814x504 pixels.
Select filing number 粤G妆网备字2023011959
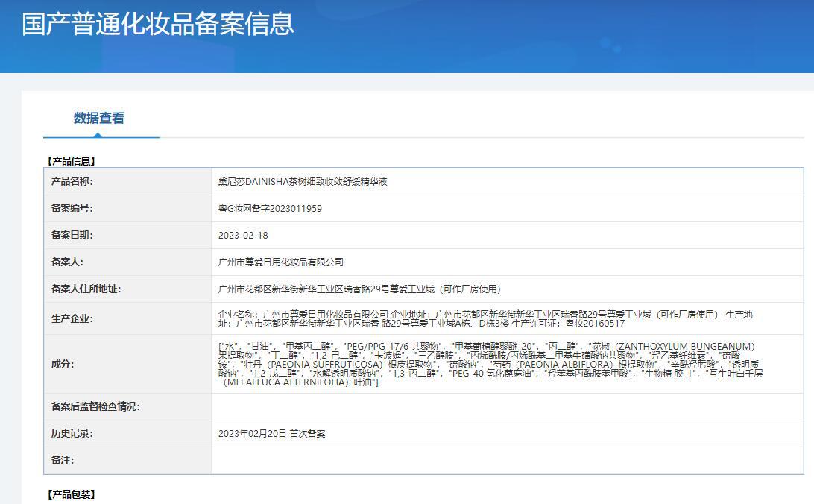270,209
